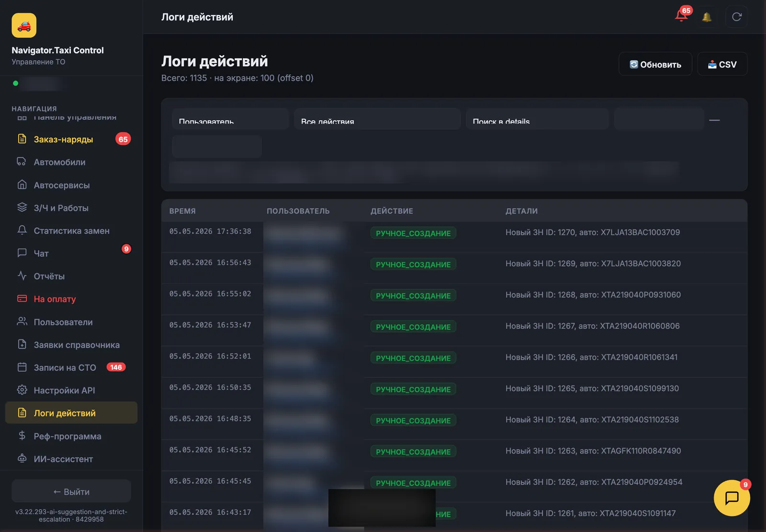Click details text for ЗН ID 1269
766x532 pixels.
593,263
